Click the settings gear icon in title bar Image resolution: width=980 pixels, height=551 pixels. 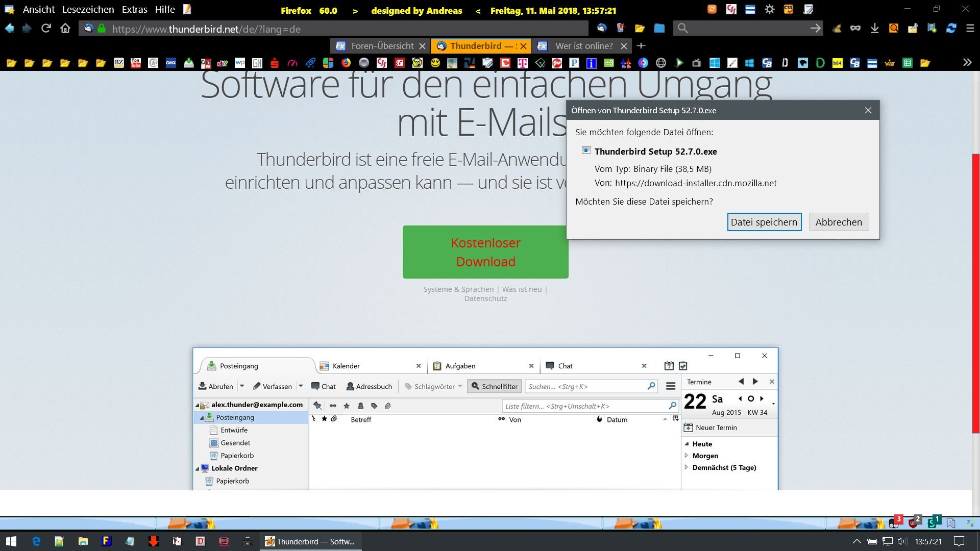coord(769,9)
